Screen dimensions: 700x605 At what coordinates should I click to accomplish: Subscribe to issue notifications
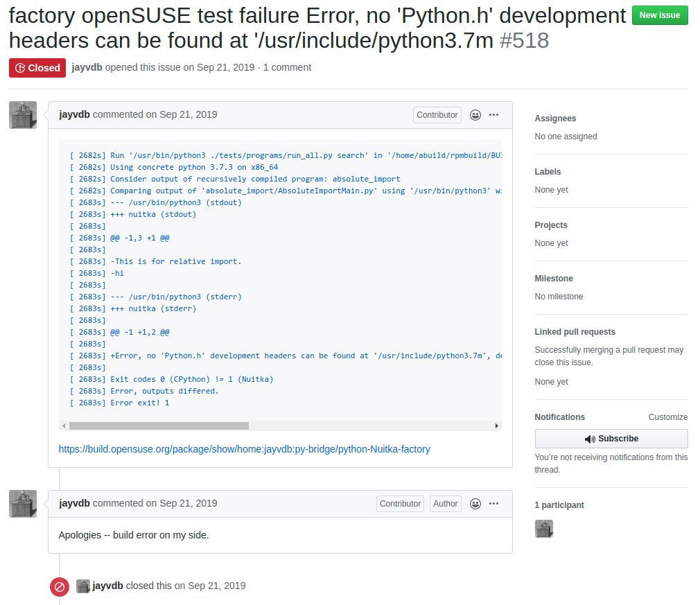coord(611,439)
